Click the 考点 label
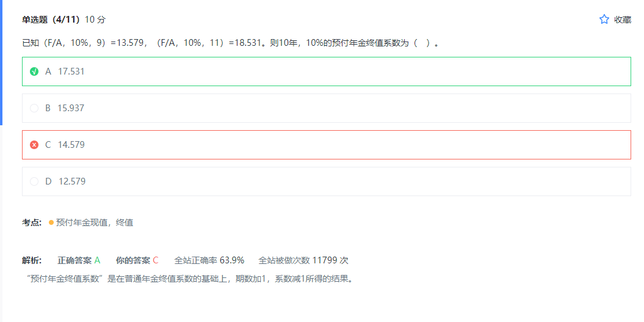Screen dimensions: 644x322 (x=32, y=222)
